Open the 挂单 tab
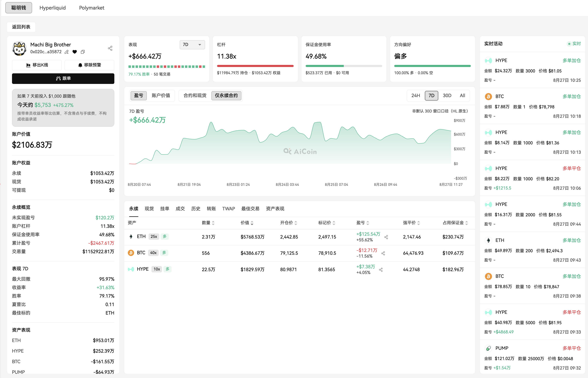Screen dimensions: 588x378 tap(165, 209)
